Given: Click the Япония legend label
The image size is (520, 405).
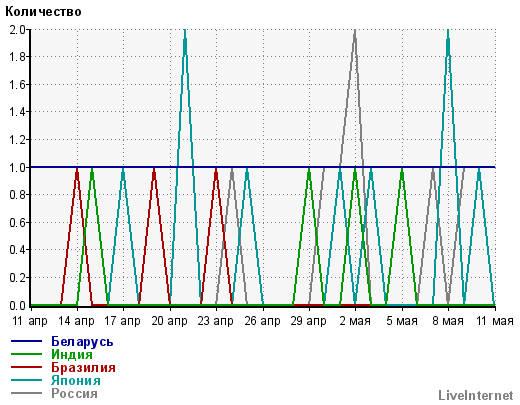Looking at the screenshot, I should [x=76, y=380].
